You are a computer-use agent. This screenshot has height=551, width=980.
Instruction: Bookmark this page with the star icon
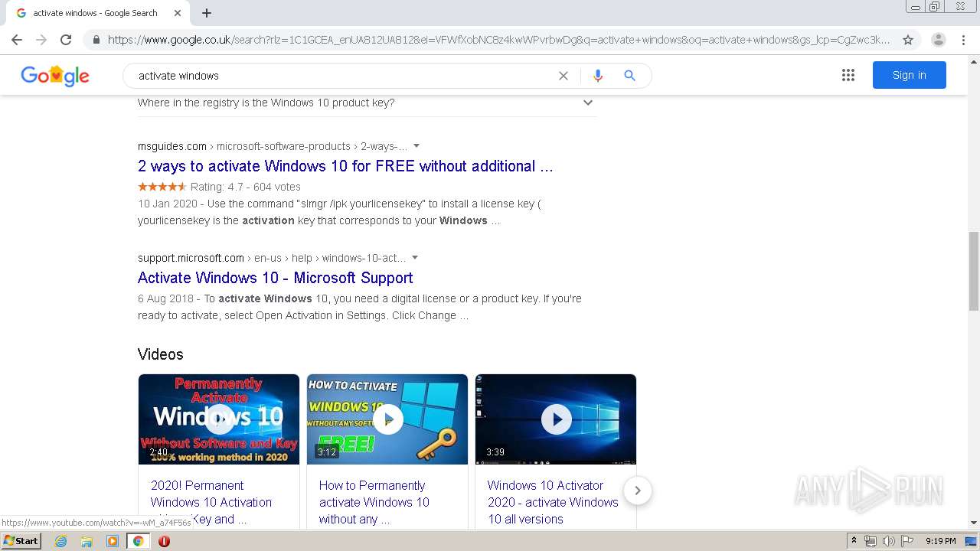(x=908, y=40)
